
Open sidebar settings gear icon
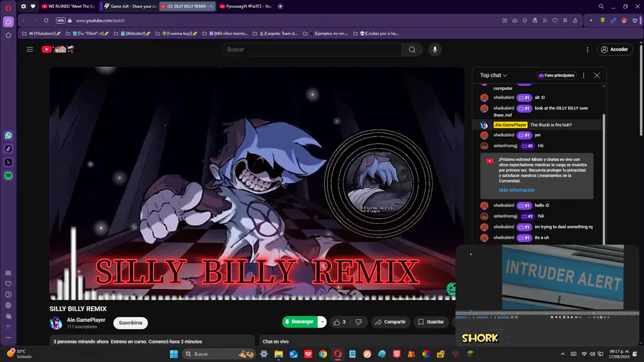[8, 305]
